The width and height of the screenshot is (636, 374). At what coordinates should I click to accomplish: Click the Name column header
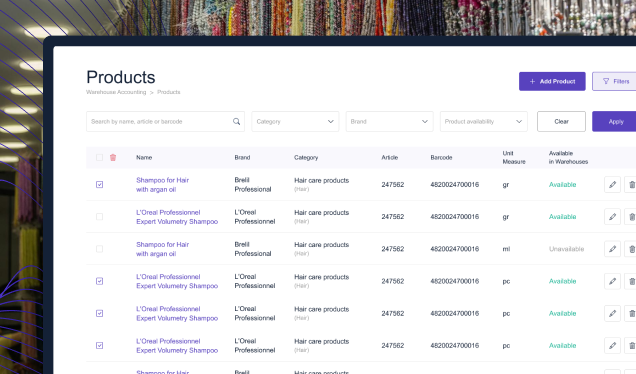point(144,157)
